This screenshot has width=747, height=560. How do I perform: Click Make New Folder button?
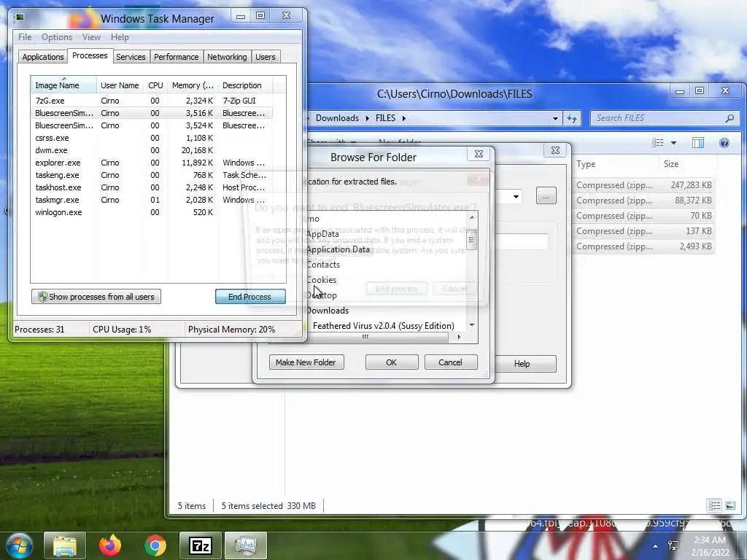coord(306,362)
